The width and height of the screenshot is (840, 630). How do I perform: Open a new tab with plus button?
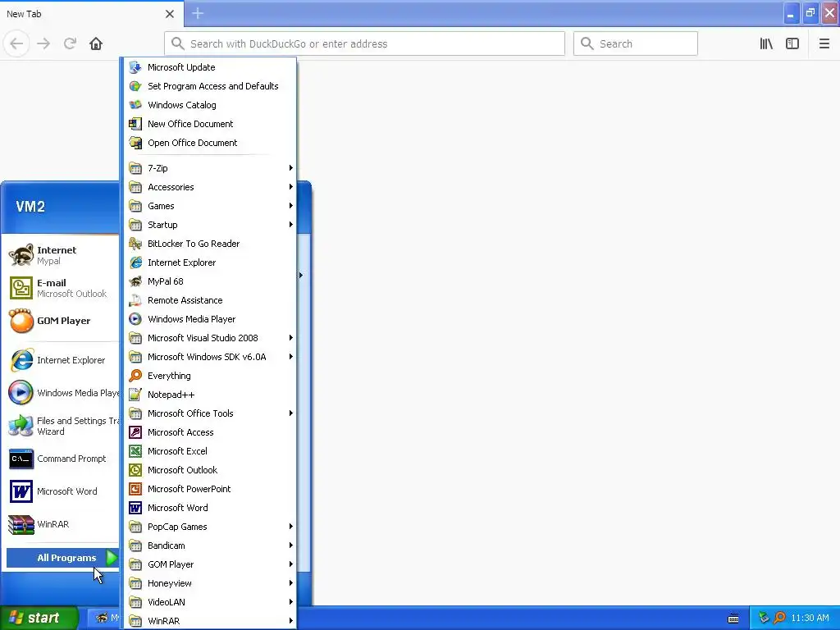(x=198, y=13)
